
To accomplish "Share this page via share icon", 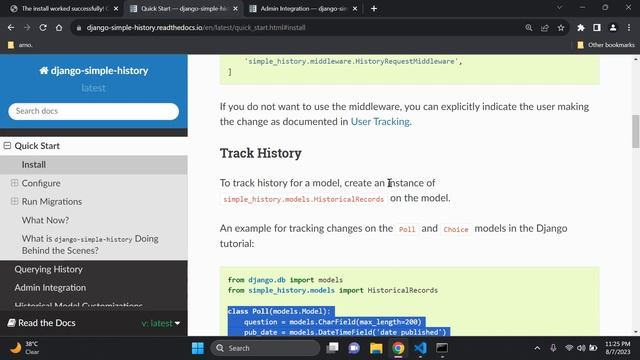I will tap(545, 28).
